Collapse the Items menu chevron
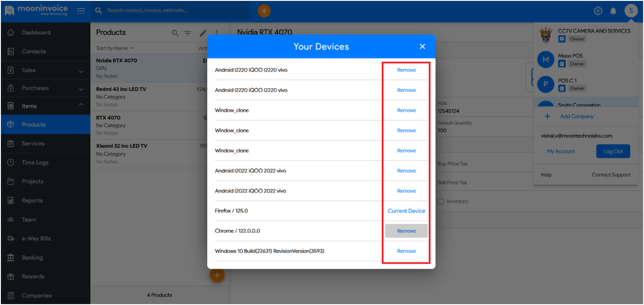The image size is (644, 305). 81,106
